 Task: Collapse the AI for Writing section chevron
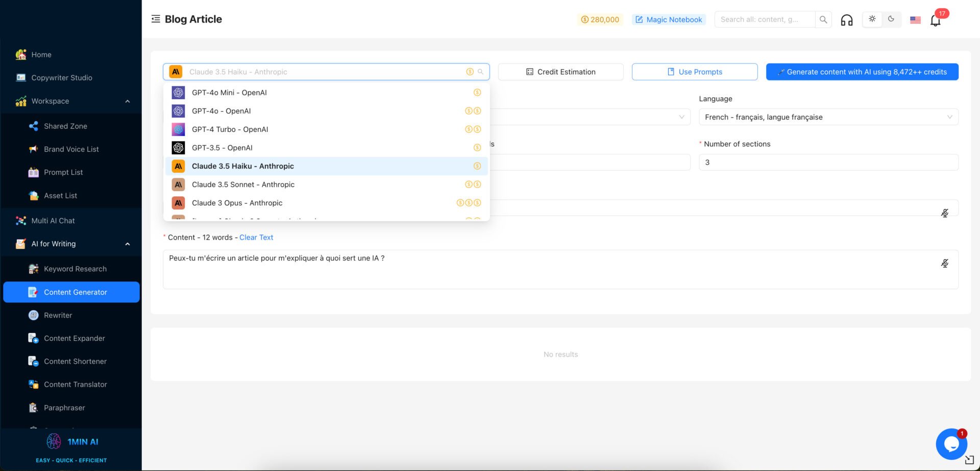coord(128,244)
